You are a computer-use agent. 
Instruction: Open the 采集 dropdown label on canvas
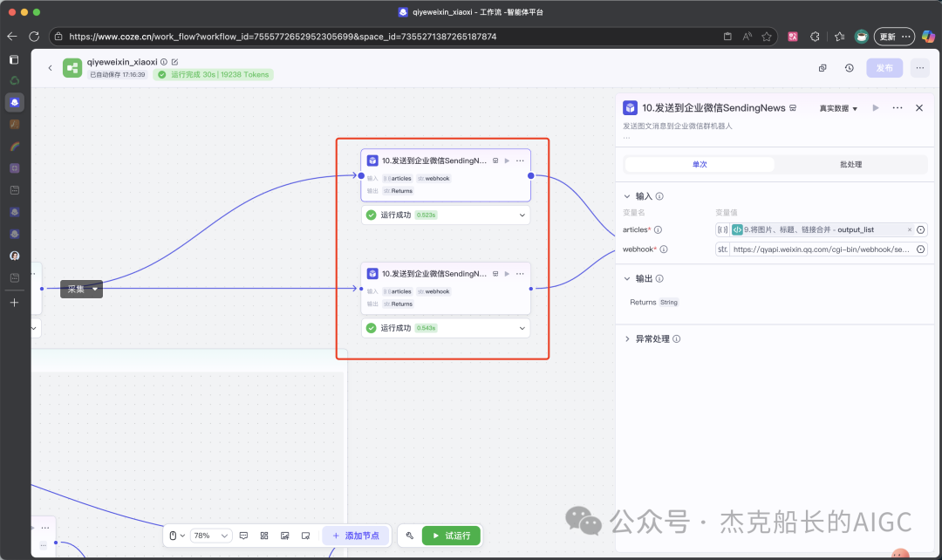82,289
